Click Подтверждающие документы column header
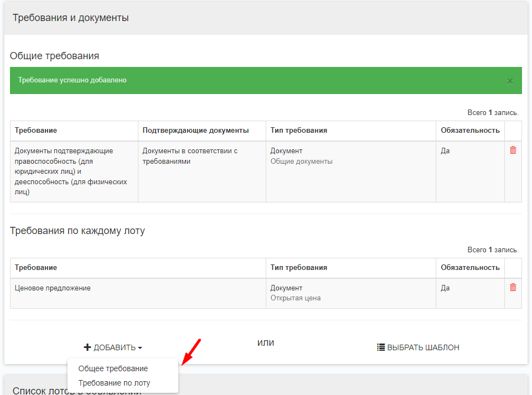The width and height of the screenshot is (532, 395). 195,131
